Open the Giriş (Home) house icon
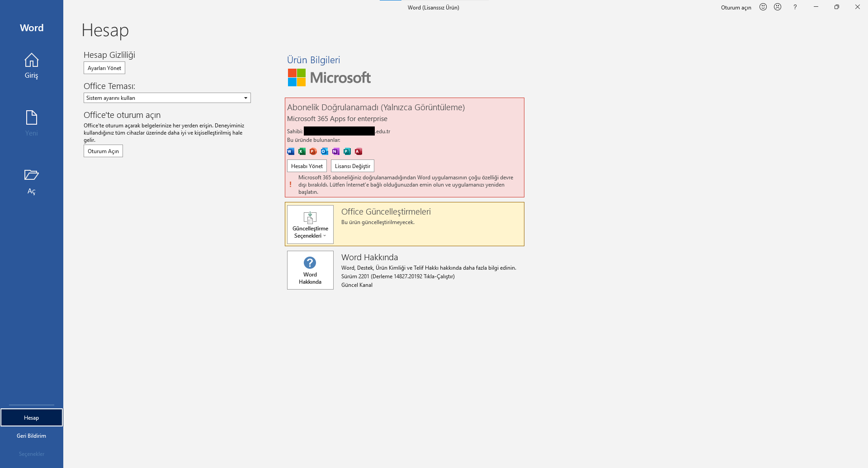This screenshot has width=868, height=468. click(x=31, y=60)
